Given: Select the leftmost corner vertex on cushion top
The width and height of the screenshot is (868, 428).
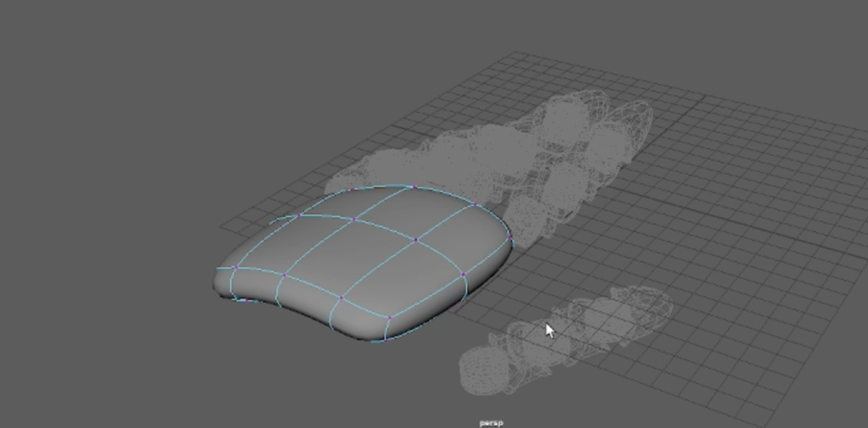Looking at the screenshot, I should click(235, 269).
